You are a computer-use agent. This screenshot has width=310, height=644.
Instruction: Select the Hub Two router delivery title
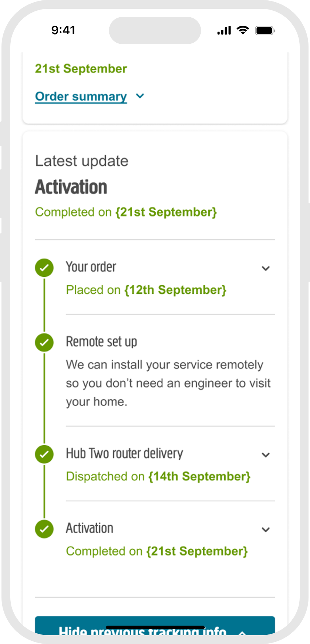point(124,453)
